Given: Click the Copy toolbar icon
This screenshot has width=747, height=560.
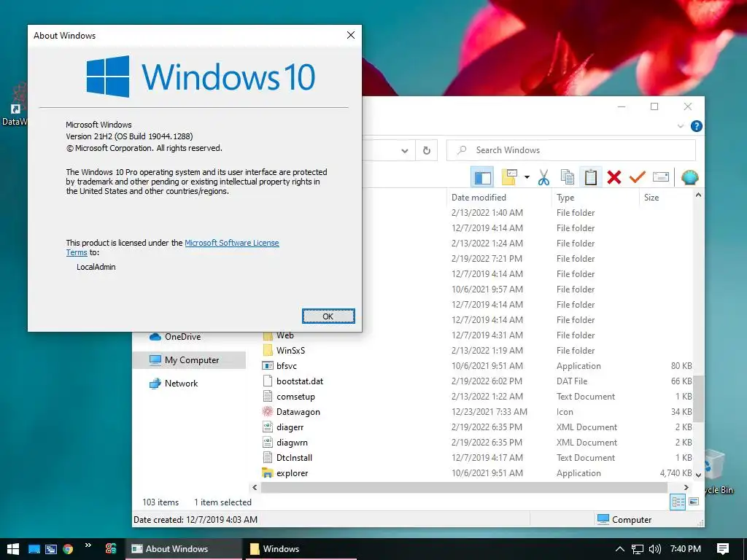Looking at the screenshot, I should (x=567, y=178).
